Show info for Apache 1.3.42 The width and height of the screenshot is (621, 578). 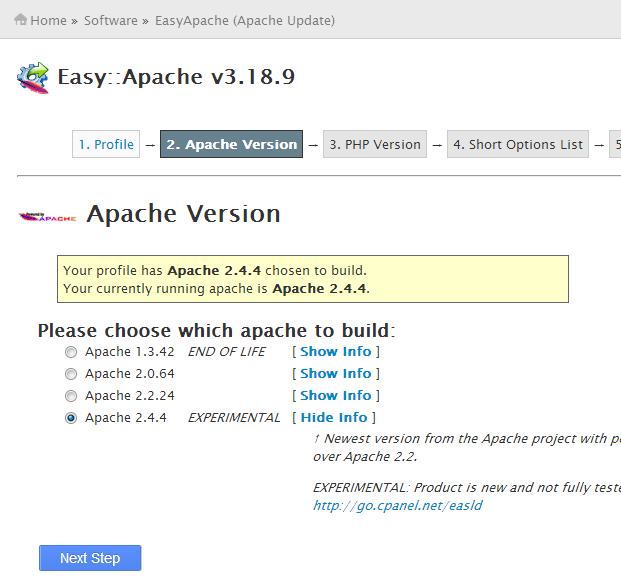point(335,351)
